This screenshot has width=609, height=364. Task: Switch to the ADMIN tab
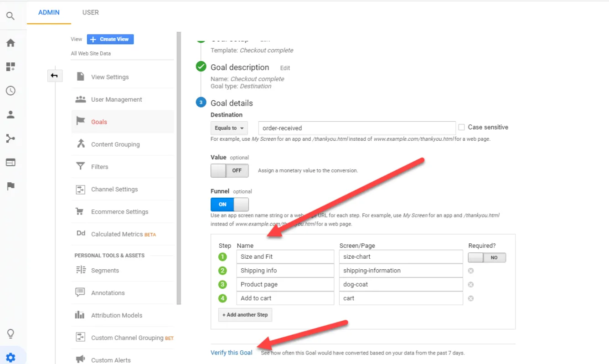tap(49, 12)
